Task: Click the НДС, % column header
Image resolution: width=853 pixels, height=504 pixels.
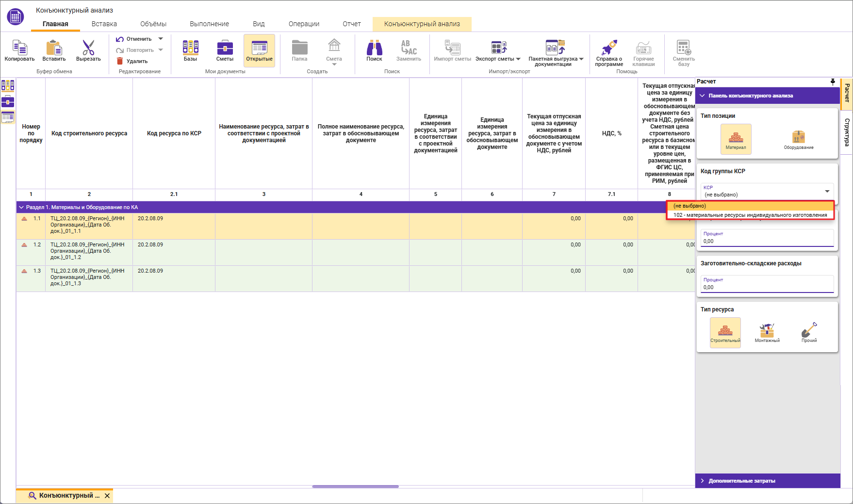Action: pos(611,133)
